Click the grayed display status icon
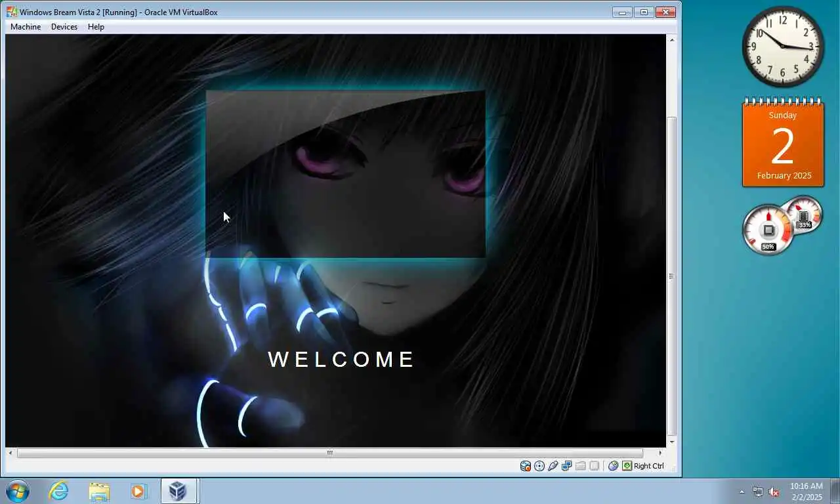The image size is (840, 504). pyautogui.click(x=595, y=466)
